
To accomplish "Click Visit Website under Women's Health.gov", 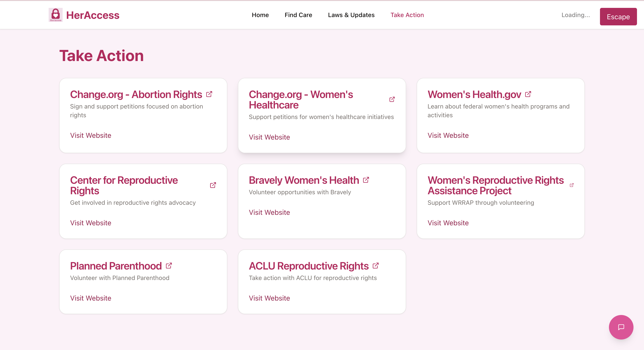I will point(448,135).
